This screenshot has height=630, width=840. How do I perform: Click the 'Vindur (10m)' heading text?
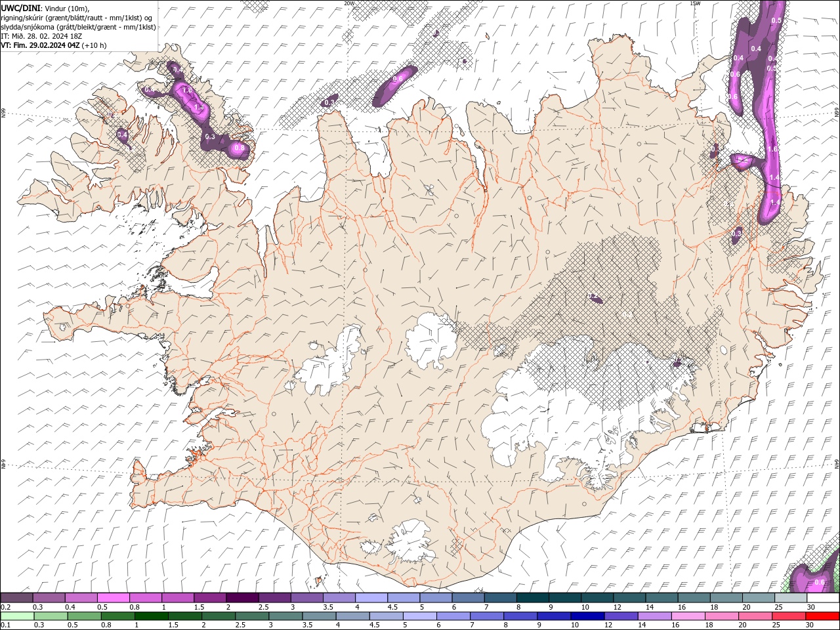(66, 8)
